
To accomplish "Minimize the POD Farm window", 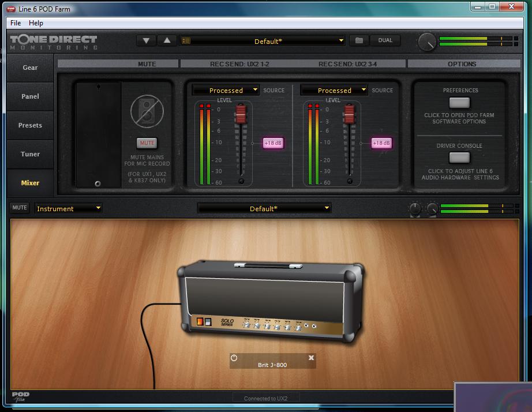I will pos(478,7).
